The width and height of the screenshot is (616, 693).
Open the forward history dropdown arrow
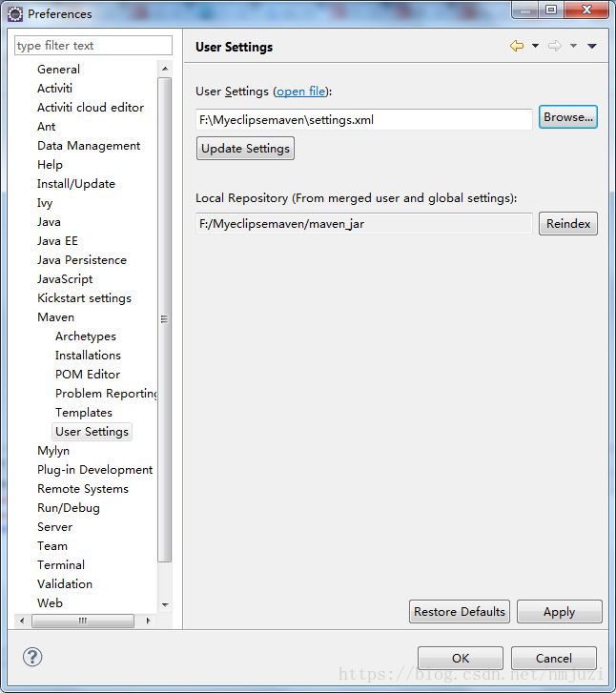(x=573, y=46)
